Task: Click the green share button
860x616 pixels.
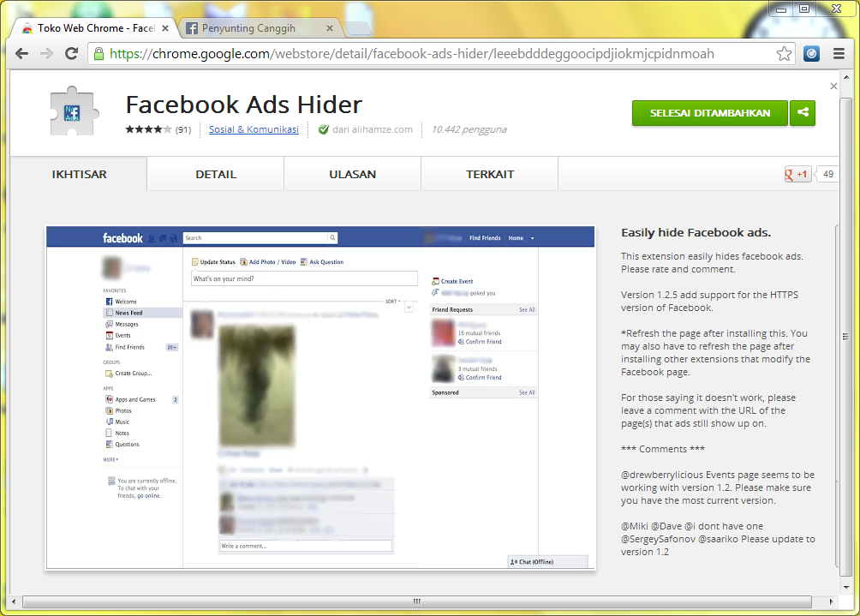Action: point(803,112)
